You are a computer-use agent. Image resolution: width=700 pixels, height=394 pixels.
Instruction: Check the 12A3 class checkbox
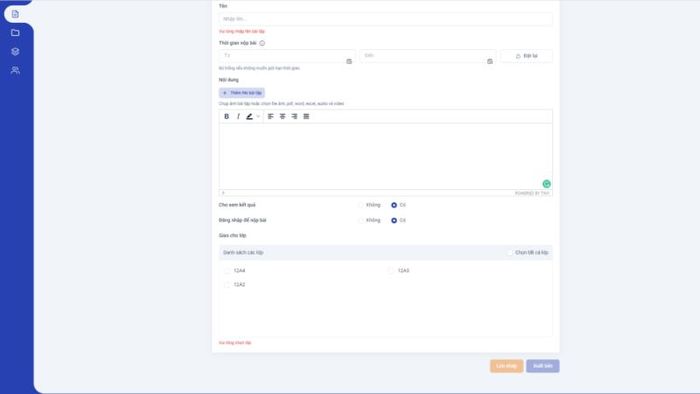391,271
